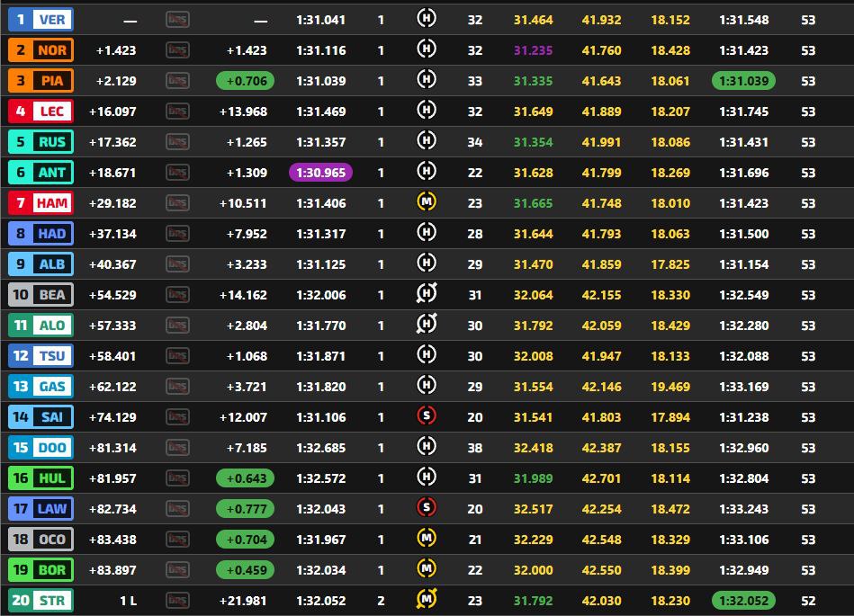
Task: Click the hard tyre icon for NOR
Action: (427, 49)
